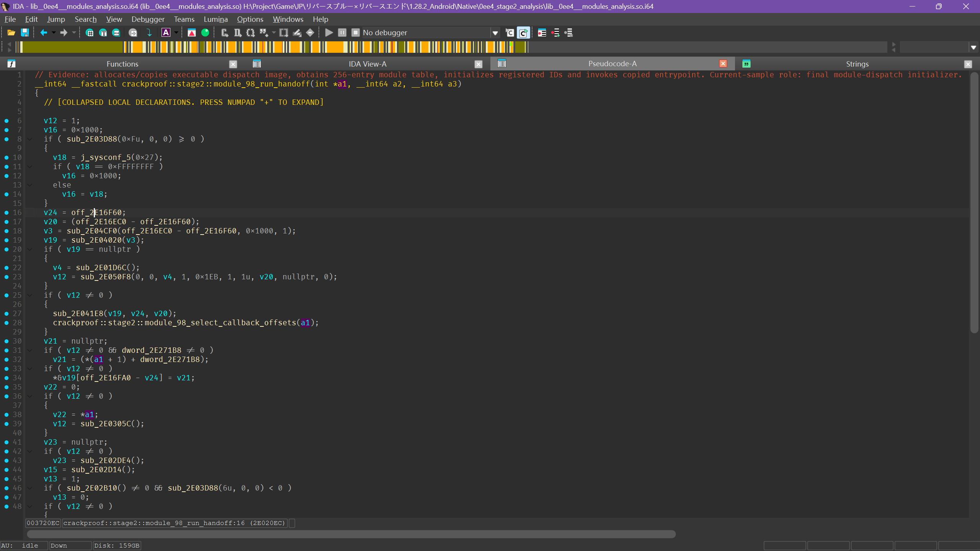Viewport: 980px width, 551px height.
Task: Collapse the if block at line 25
Action: tap(29, 295)
